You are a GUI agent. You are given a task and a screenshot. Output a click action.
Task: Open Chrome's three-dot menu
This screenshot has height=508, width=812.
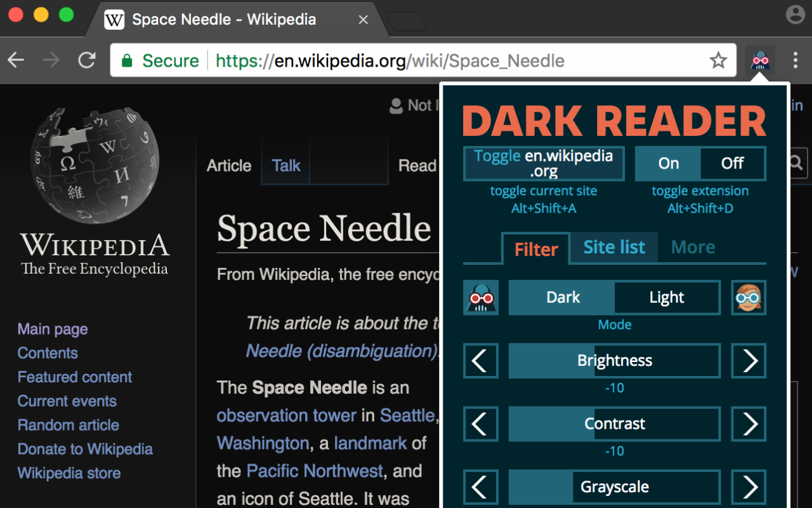[x=795, y=59]
